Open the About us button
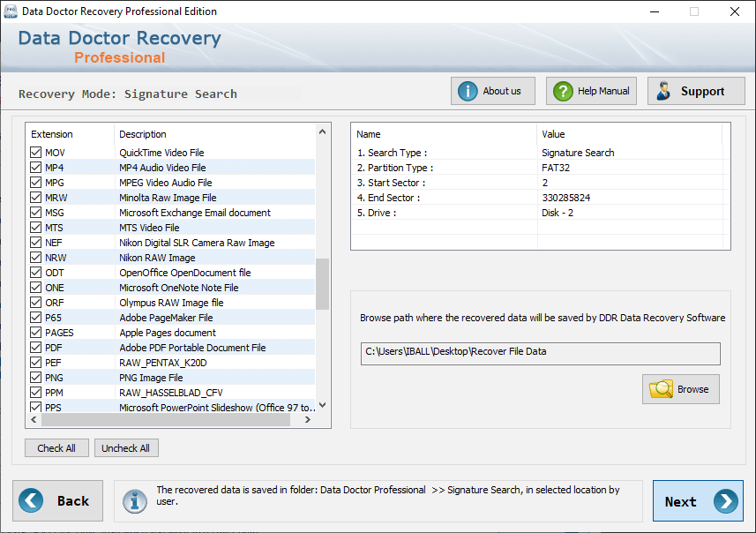 click(x=493, y=91)
